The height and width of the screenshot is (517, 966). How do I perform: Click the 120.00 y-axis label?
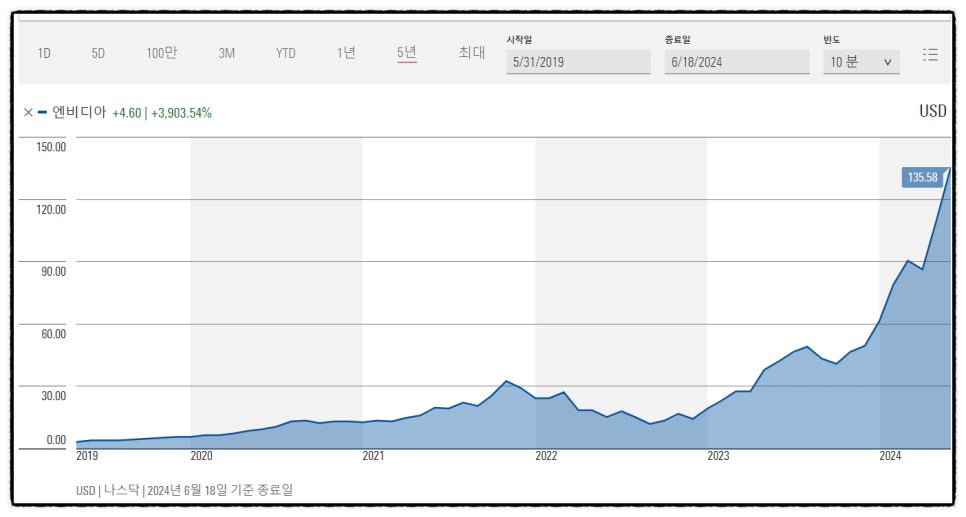click(x=52, y=210)
